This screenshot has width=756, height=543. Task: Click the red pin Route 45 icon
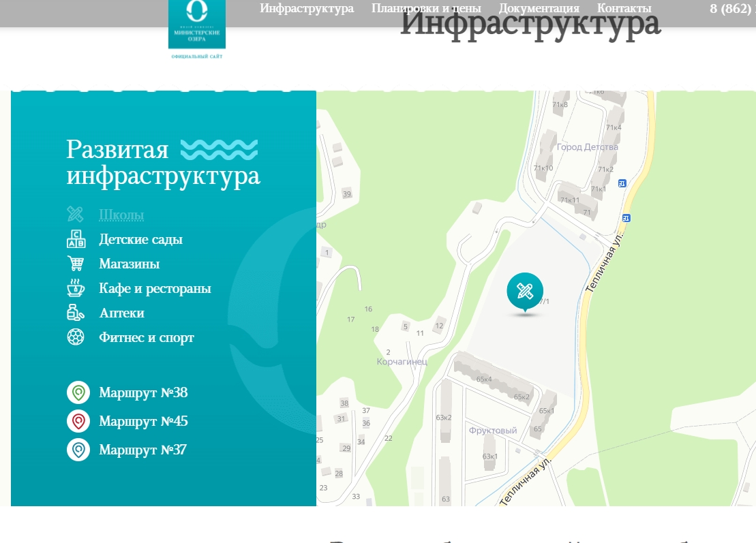click(x=78, y=422)
